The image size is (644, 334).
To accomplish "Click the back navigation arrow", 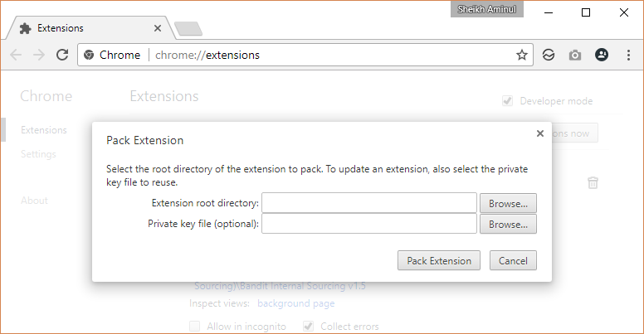I will coord(16,55).
